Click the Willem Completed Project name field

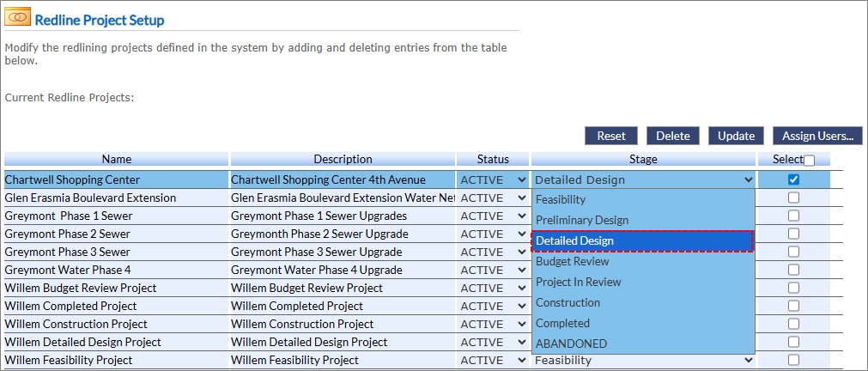point(116,307)
